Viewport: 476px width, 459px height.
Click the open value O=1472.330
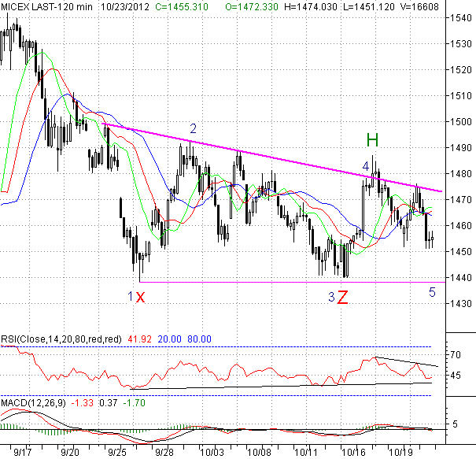coord(252,6)
